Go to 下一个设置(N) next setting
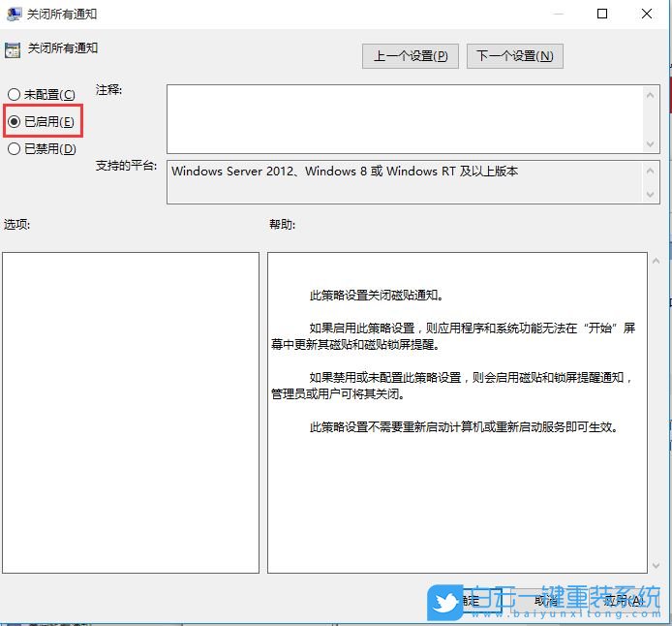The image size is (672, 626). (x=515, y=56)
